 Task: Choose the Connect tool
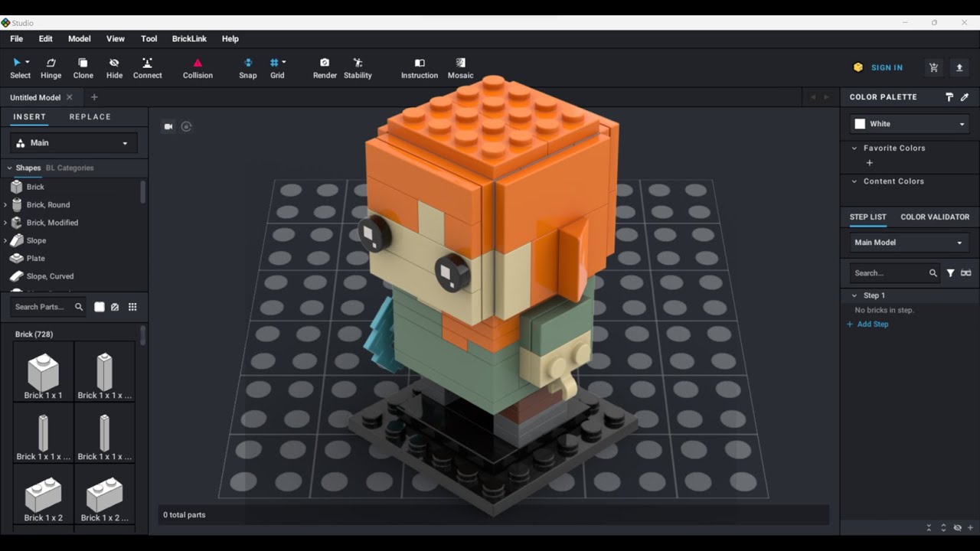[x=147, y=68]
